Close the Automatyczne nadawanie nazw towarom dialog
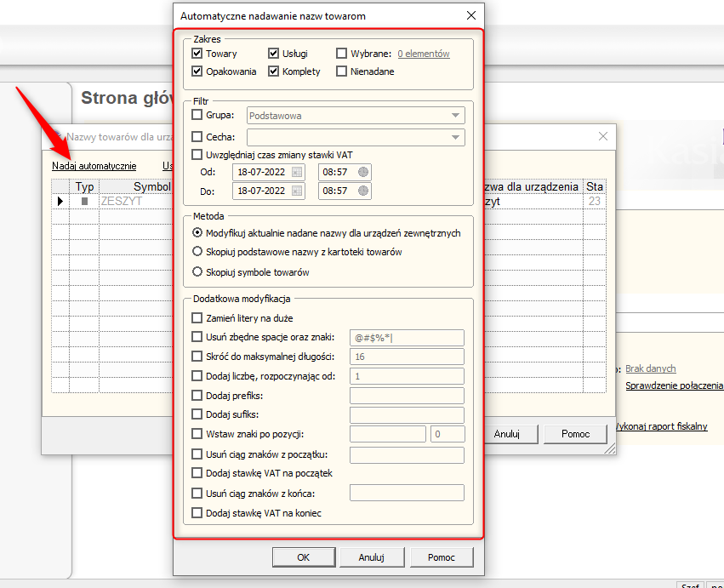 pos(471,15)
